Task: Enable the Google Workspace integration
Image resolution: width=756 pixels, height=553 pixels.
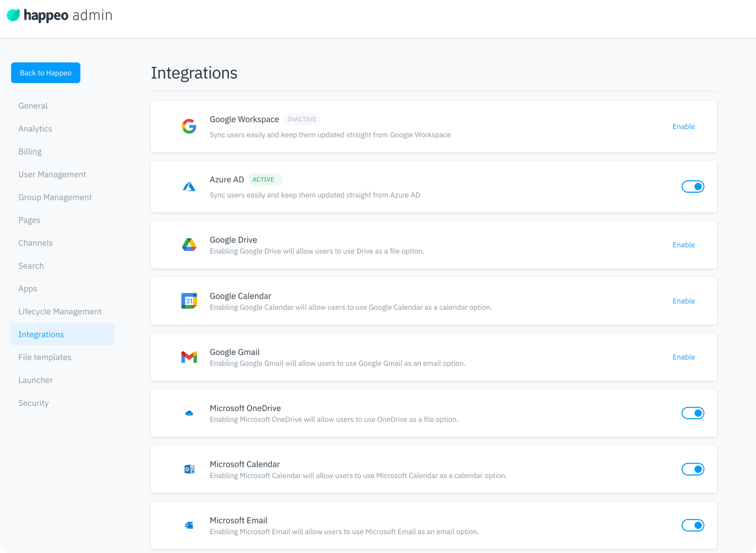Action: [683, 126]
